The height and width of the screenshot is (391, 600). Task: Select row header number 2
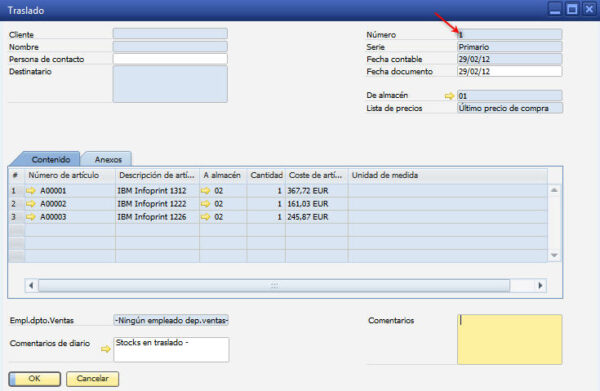click(x=16, y=204)
